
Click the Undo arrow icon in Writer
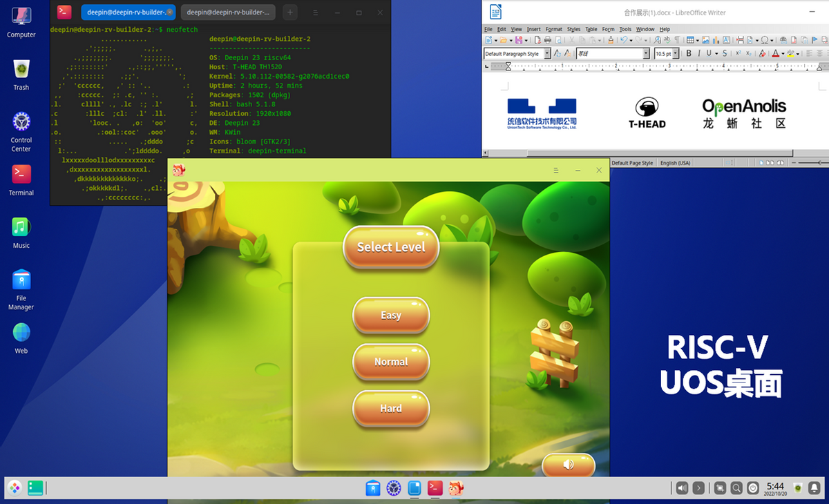(622, 41)
